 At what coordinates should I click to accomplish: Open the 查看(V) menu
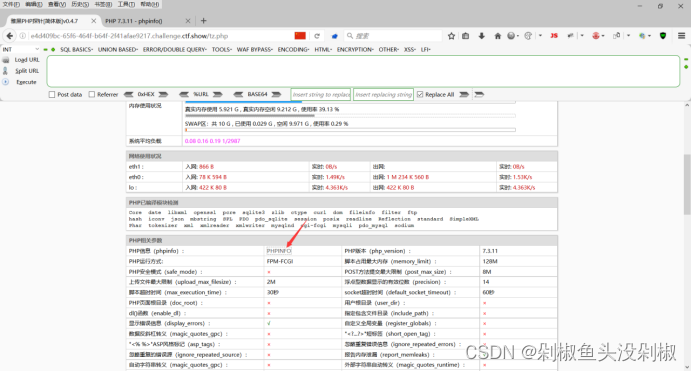click(x=57, y=4)
